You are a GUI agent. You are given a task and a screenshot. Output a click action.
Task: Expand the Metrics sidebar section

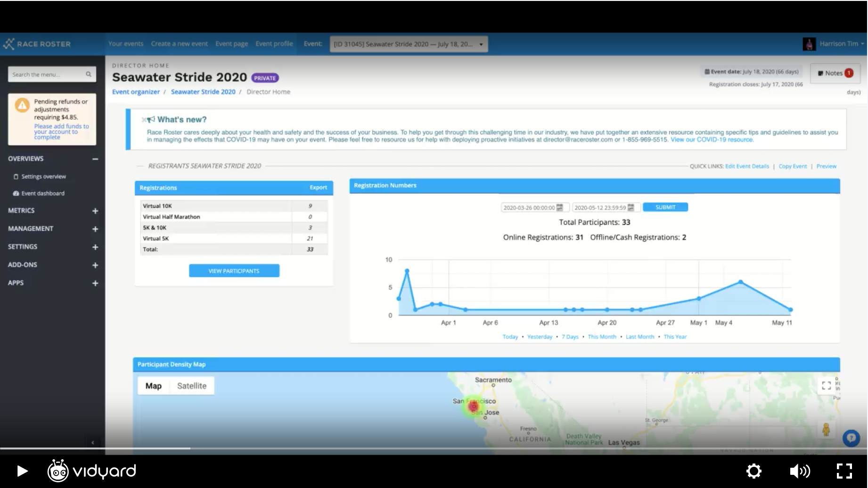[x=95, y=211]
